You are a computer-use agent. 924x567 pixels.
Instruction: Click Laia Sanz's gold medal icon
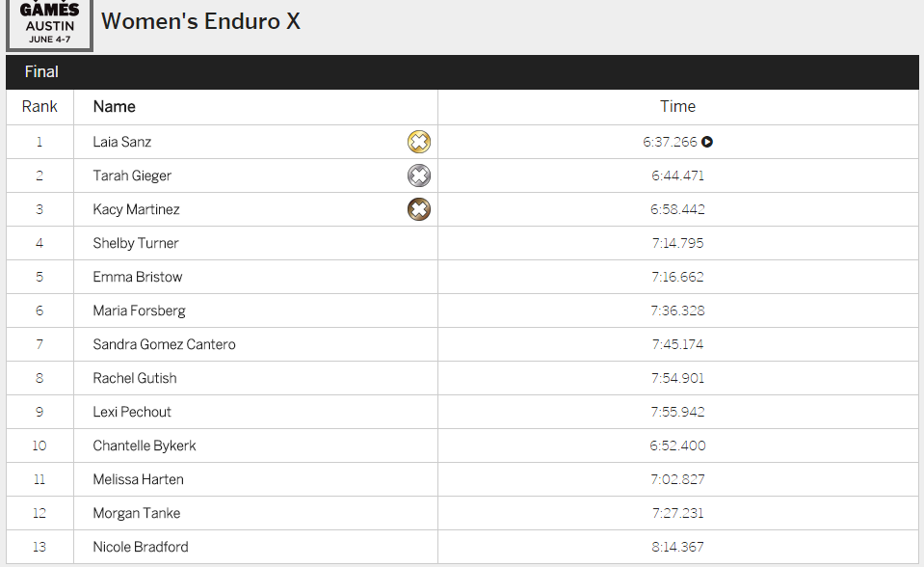tap(419, 142)
